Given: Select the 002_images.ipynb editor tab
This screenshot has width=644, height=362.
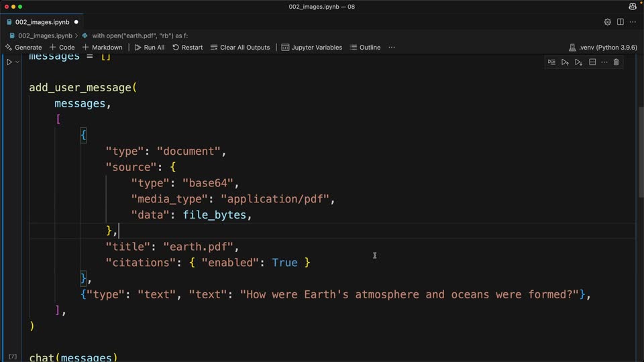Looking at the screenshot, I should pyautogui.click(x=42, y=22).
